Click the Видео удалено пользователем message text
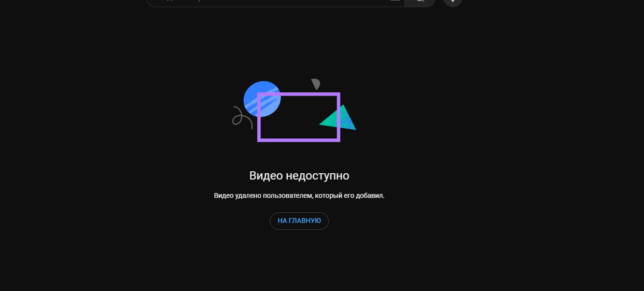Viewport: 644px width, 291px height. (299, 196)
